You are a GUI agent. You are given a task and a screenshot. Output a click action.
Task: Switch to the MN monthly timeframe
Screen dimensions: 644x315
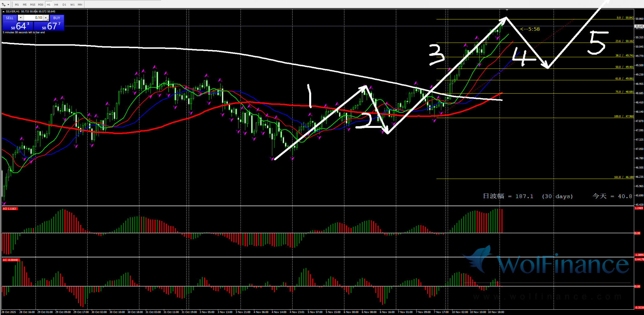80,5
